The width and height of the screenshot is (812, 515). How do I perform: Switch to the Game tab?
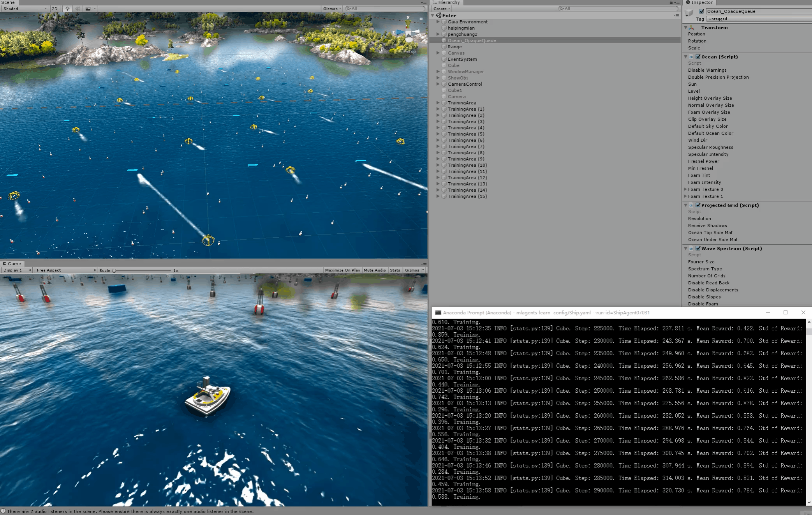point(12,264)
